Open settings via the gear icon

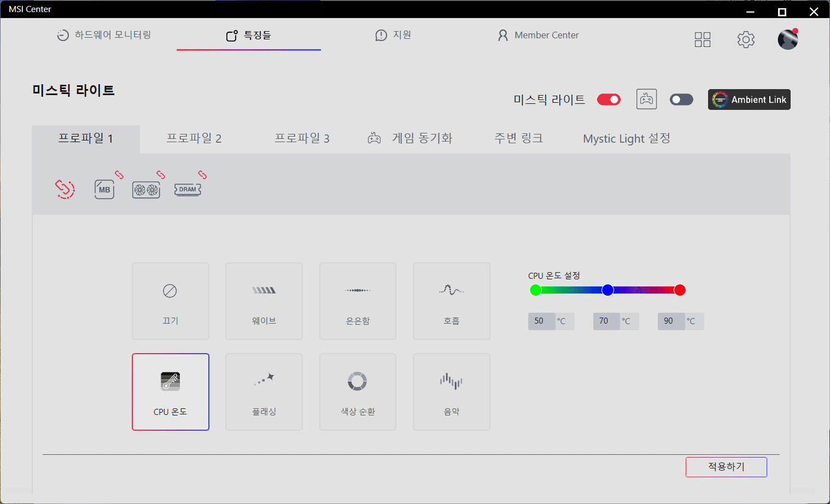pyautogui.click(x=746, y=39)
